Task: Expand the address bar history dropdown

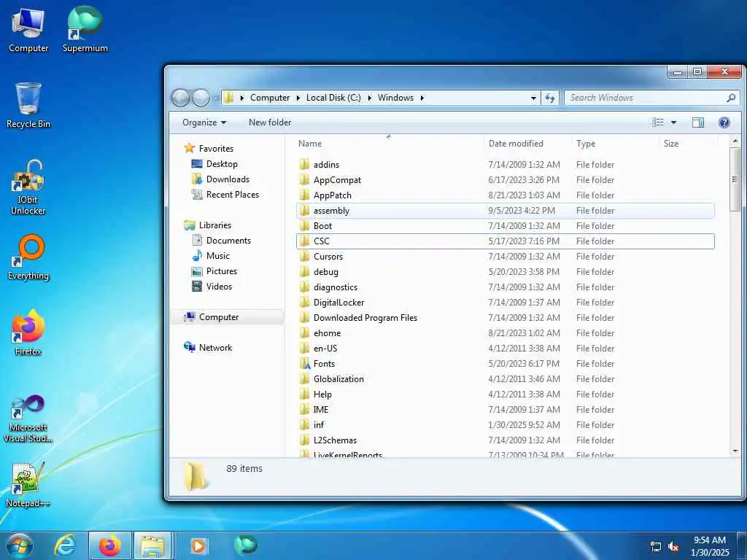Action: coord(533,98)
